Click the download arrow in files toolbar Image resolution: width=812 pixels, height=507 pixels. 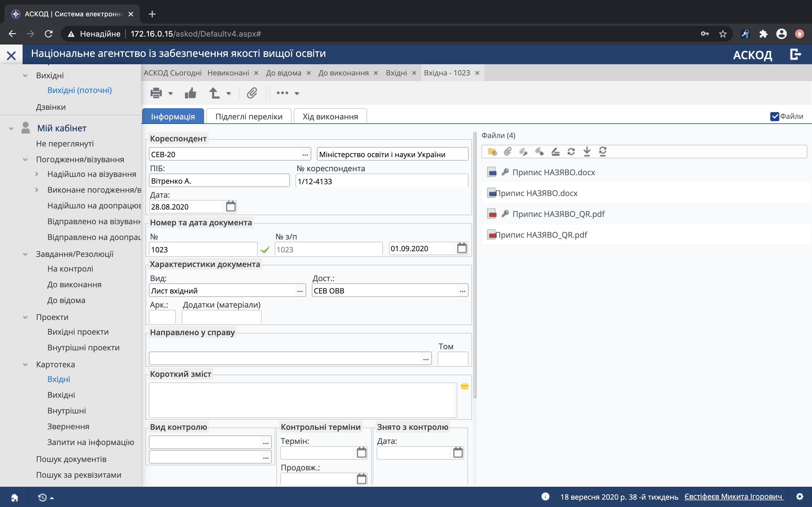tap(586, 152)
